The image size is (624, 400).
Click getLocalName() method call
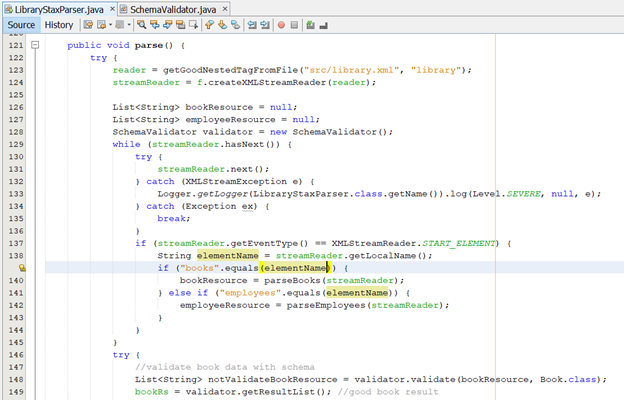388,256
